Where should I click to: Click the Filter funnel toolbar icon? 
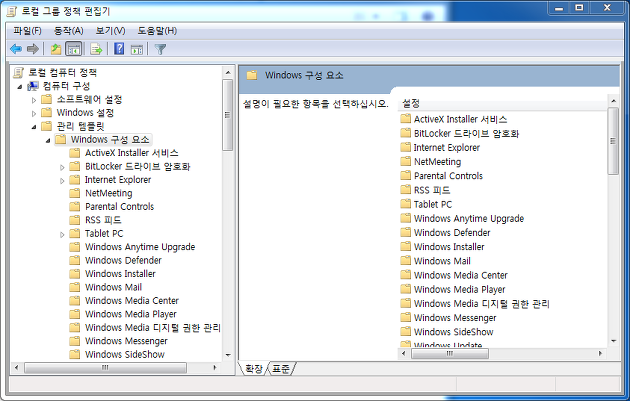(x=160, y=49)
